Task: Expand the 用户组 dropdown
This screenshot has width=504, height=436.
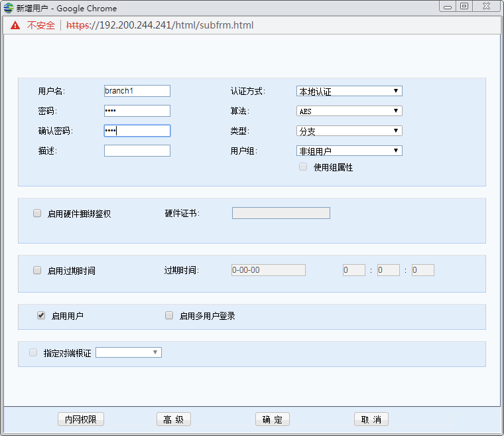Action: 349,151
